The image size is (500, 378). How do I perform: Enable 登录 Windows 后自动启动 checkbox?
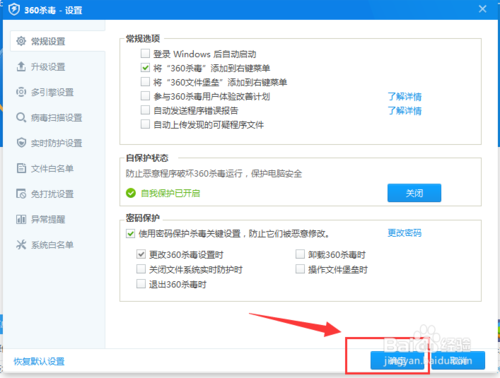tap(145, 53)
